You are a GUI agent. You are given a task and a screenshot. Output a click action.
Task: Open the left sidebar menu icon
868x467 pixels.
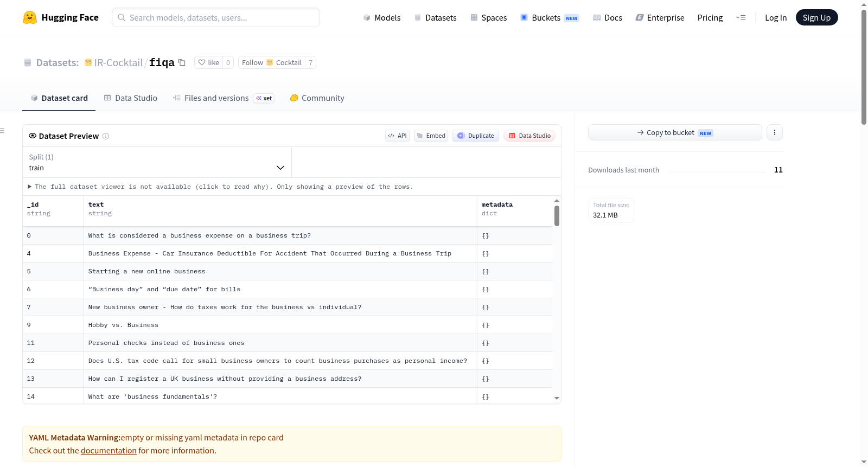pyautogui.click(x=2, y=131)
